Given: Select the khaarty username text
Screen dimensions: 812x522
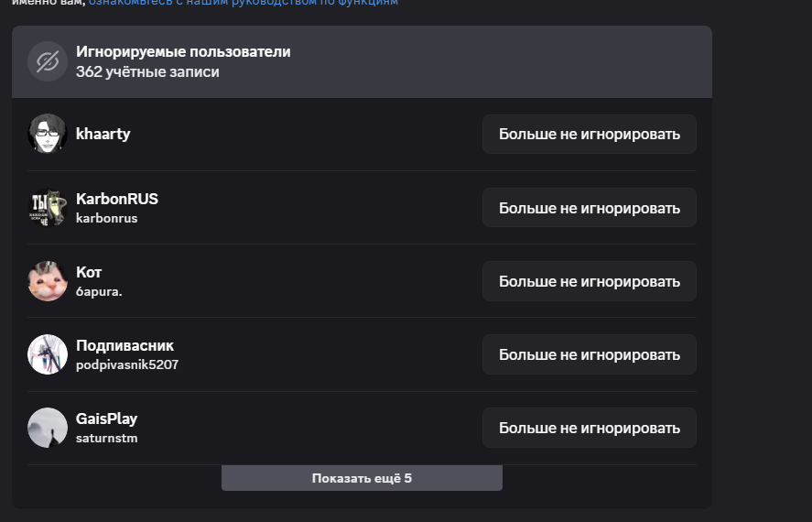Looking at the screenshot, I should [x=103, y=134].
